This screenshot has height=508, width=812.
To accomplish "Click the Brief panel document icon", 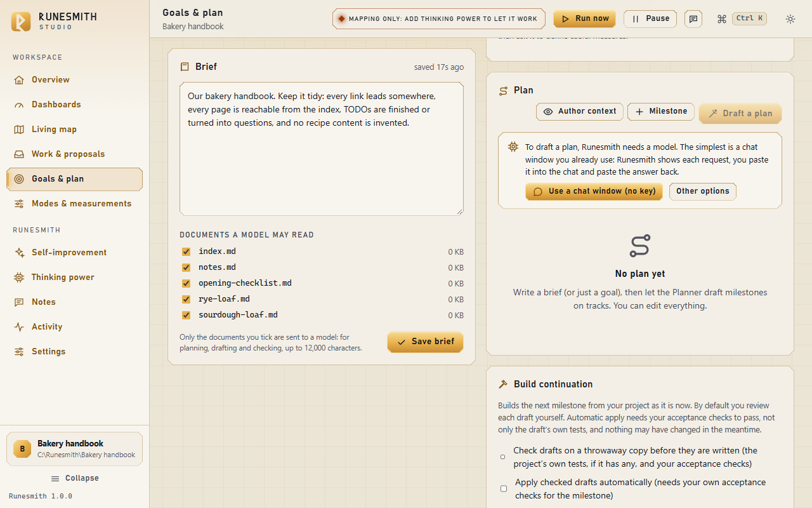I will point(185,67).
